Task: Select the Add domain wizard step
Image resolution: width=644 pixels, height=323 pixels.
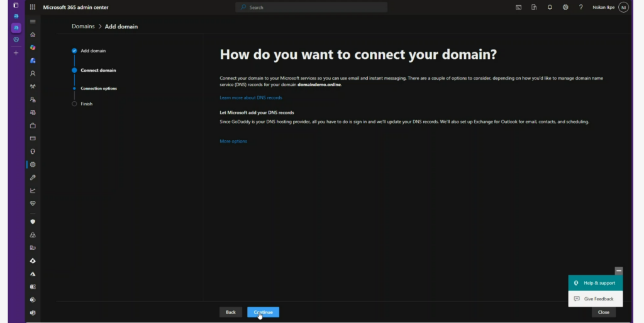Action: pos(93,50)
